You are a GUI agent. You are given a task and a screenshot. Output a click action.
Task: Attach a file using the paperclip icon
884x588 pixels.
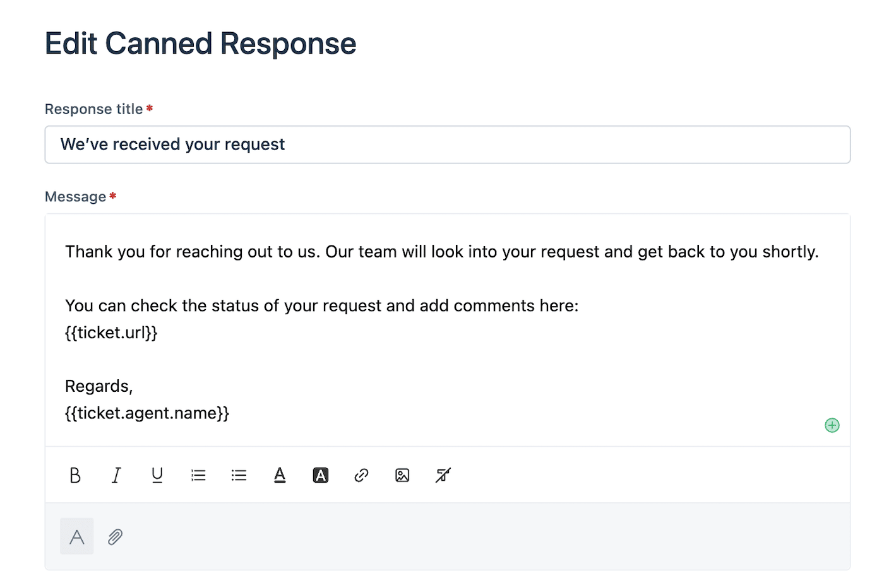pyautogui.click(x=115, y=536)
